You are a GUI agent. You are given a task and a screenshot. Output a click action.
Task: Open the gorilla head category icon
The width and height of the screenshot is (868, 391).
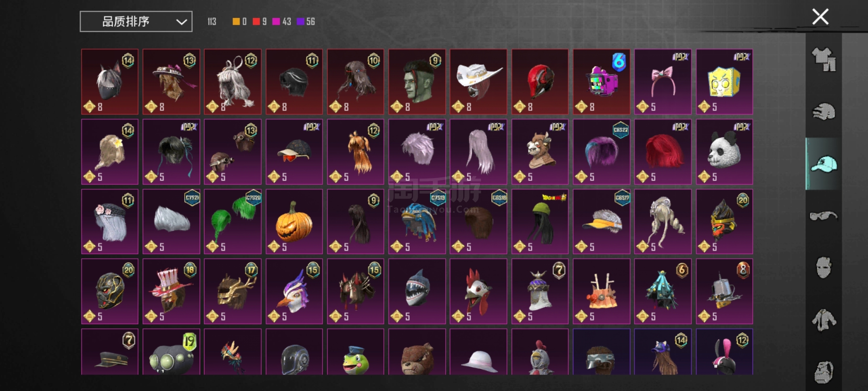pos(824,372)
